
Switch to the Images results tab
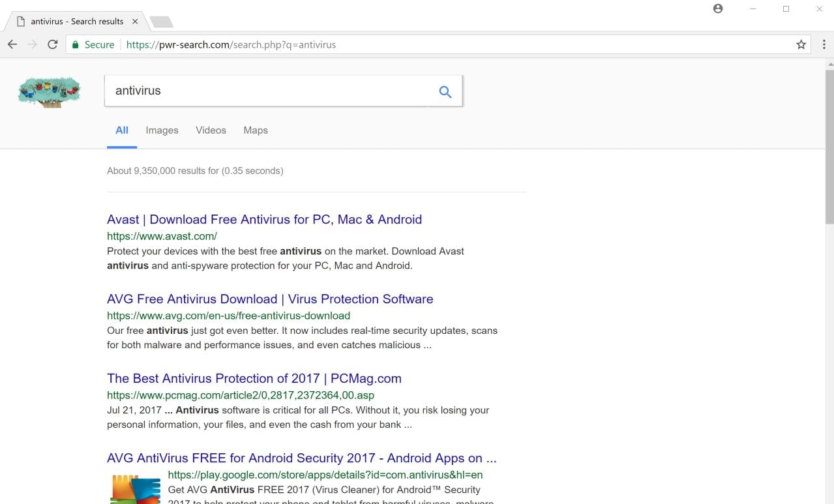coord(162,130)
